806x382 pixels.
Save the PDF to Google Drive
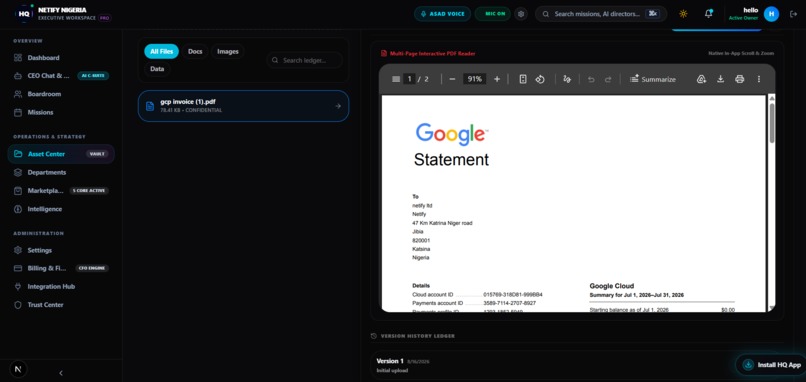[x=701, y=79]
